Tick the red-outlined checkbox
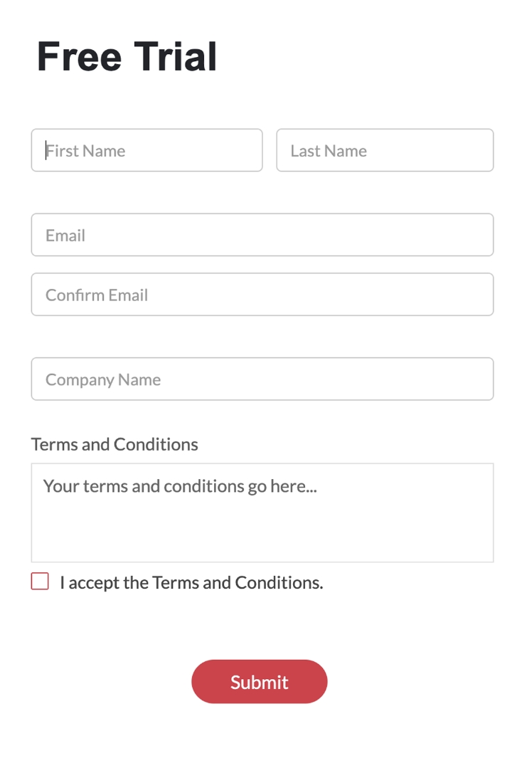 click(40, 582)
